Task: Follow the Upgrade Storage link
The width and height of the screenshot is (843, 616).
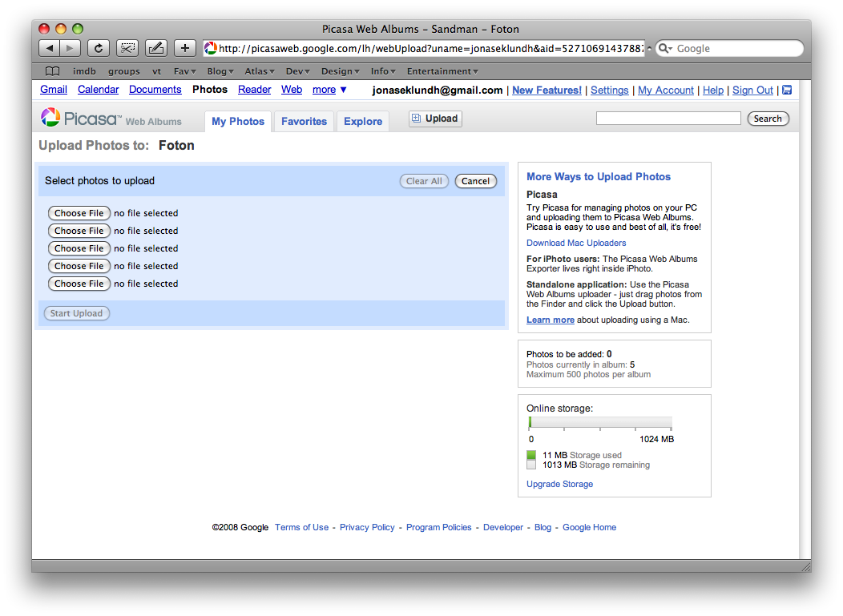Action: (559, 484)
